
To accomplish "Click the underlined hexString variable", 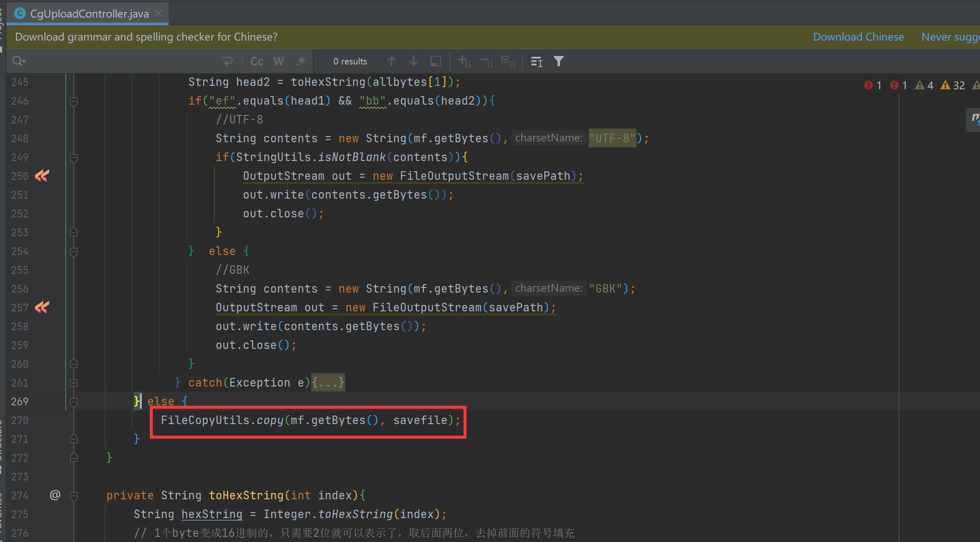I will click(x=212, y=514).
